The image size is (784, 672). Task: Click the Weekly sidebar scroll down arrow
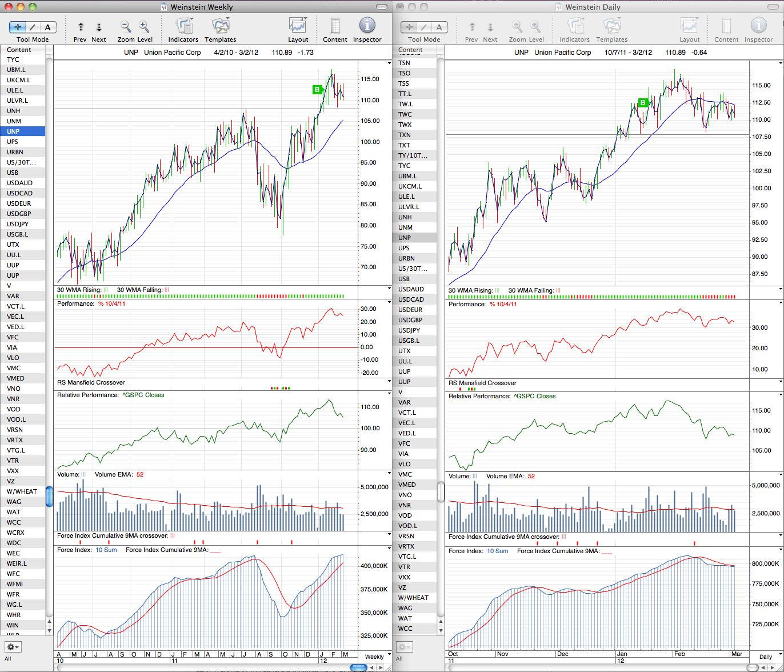pos(50,630)
